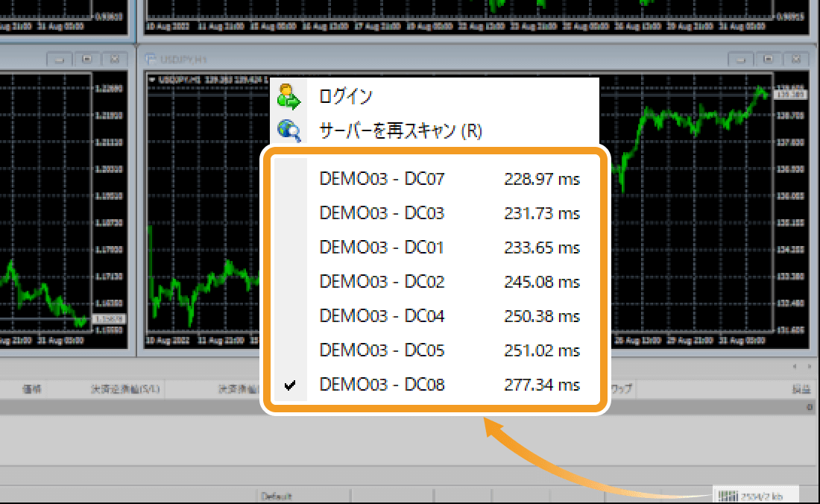Click the minimize icon of the left chart window
Image resolution: width=820 pixels, height=504 pixels.
point(57,58)
